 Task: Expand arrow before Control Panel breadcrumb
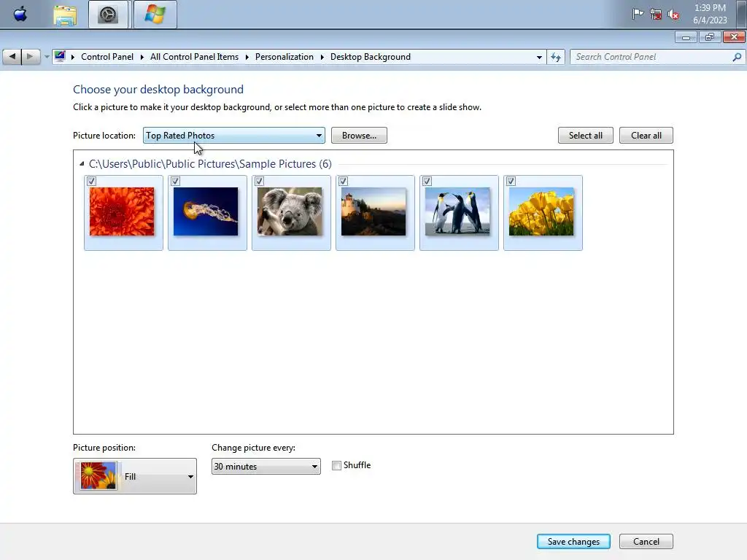[73, 57]
